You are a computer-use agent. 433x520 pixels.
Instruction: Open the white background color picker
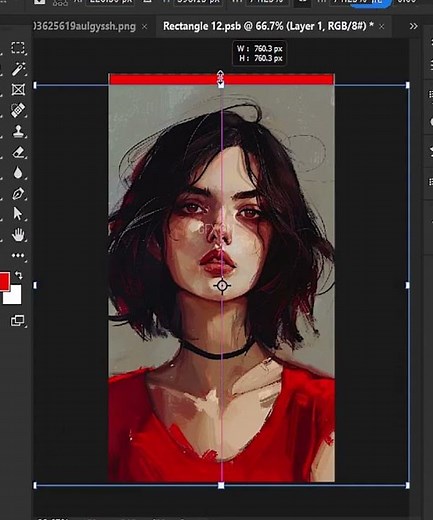13,295
